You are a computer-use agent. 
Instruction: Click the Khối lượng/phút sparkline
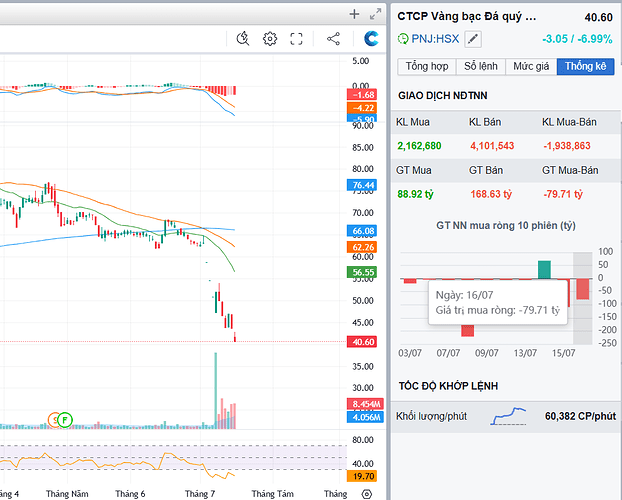(x=508, y=416)
